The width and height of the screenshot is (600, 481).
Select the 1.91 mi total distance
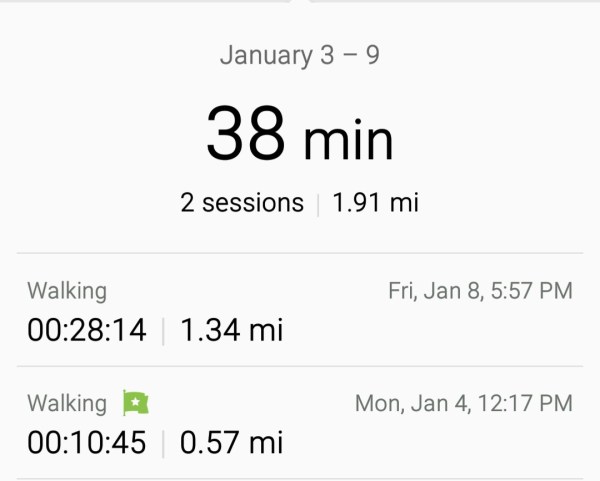375,203
